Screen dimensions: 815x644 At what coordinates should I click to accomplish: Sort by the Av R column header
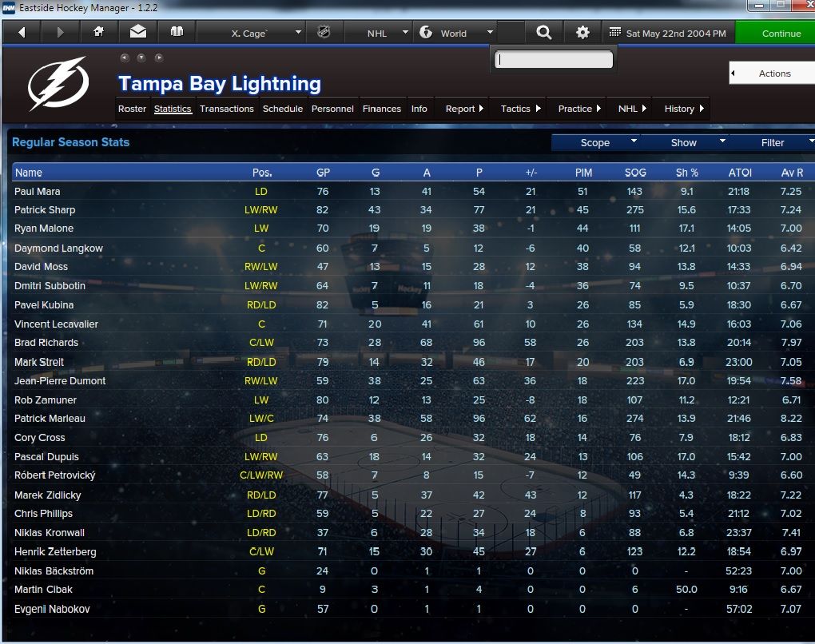click(x=792, y=173)
